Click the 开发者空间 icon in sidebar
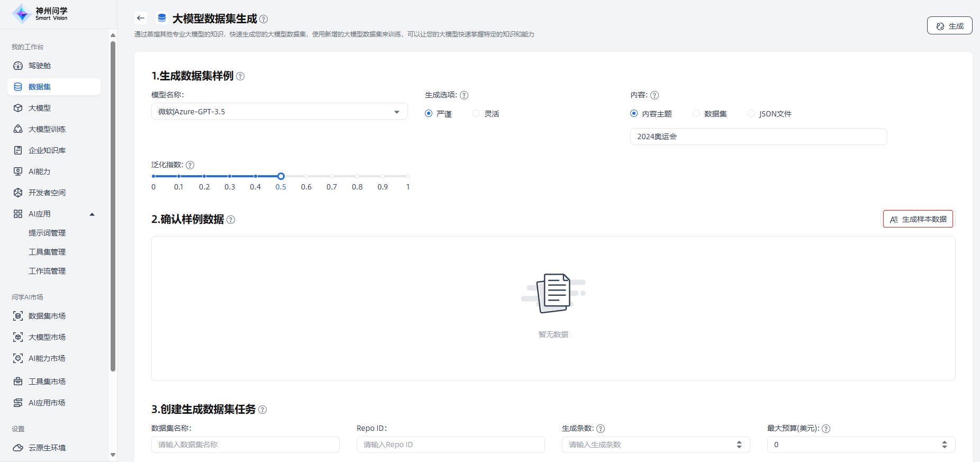This screenshot has width=980, height=462. coord(18,193)
